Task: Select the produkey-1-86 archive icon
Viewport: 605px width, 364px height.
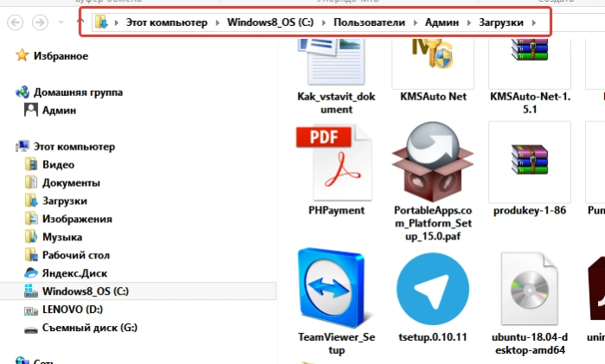Action: pos(530,162)
